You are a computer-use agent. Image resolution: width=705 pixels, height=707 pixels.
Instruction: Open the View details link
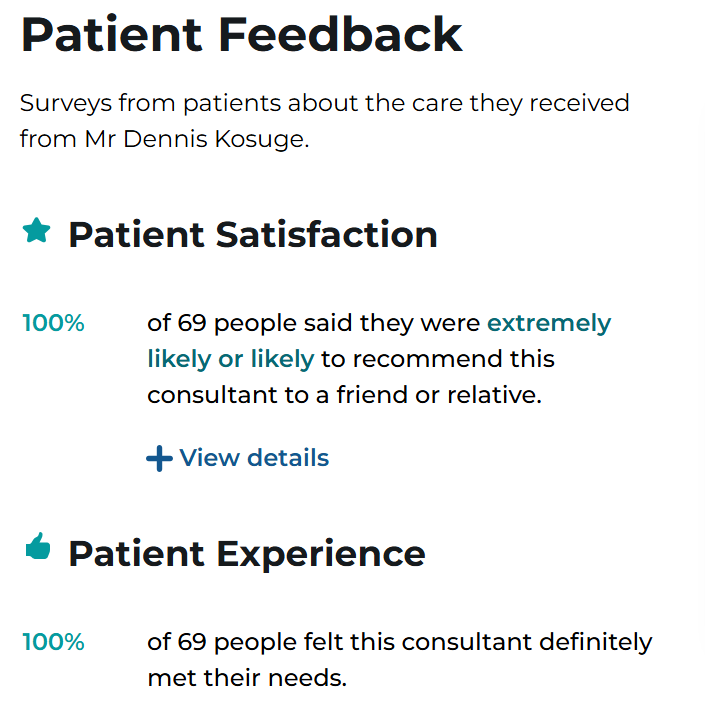point(238,458)
